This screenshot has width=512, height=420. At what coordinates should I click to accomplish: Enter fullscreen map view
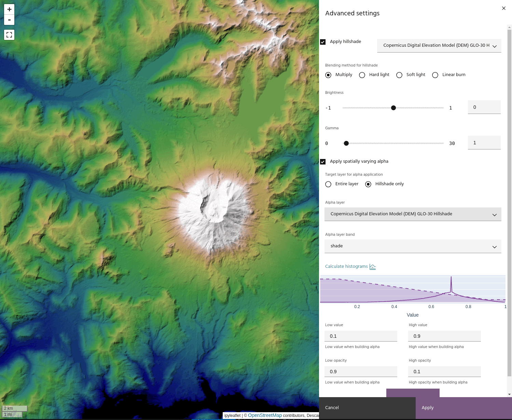(9, 35)
